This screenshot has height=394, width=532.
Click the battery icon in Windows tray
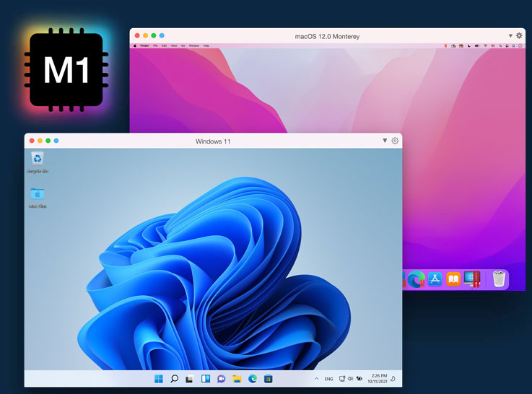pyautogui.click(x=359, y=379)
